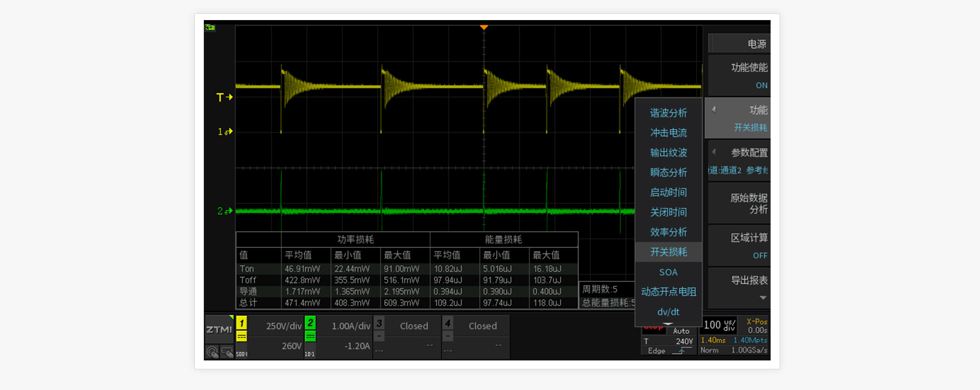
Task: Tap the single-finger touch mode icon
Action: [212, 352]
